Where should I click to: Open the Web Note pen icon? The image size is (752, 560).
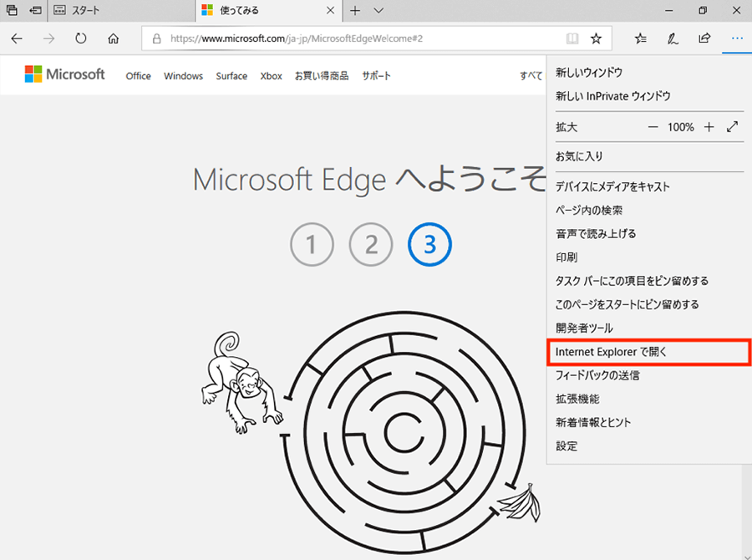(x=673, y=38)
